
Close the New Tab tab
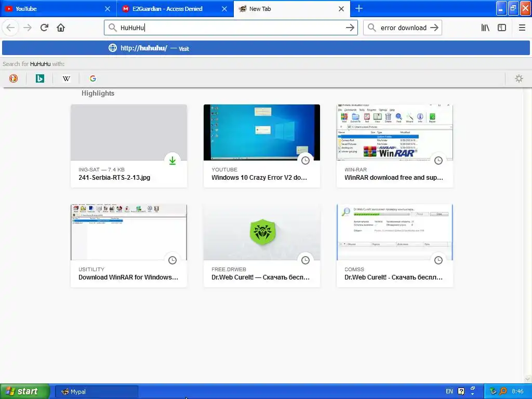tap(341, 9)
